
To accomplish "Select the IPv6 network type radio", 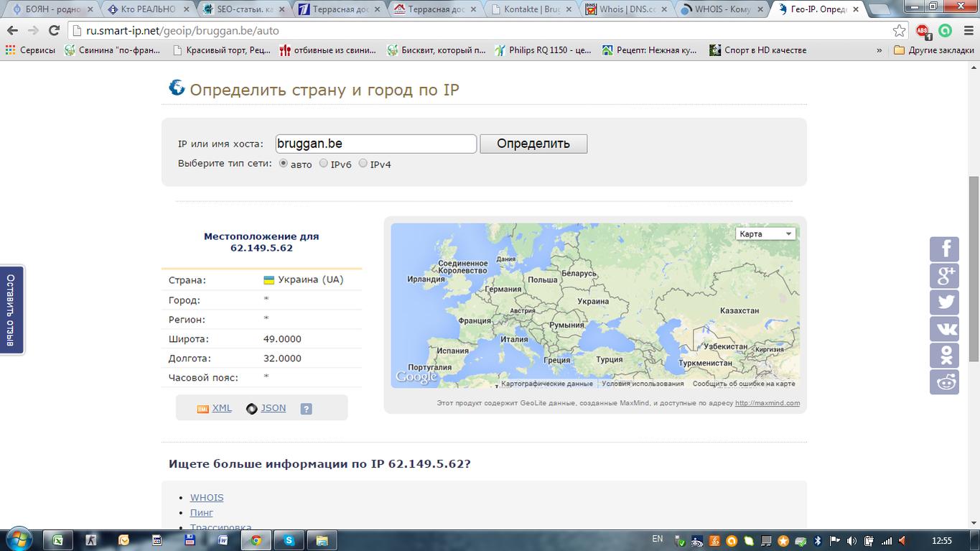I will tap(324, 164).
